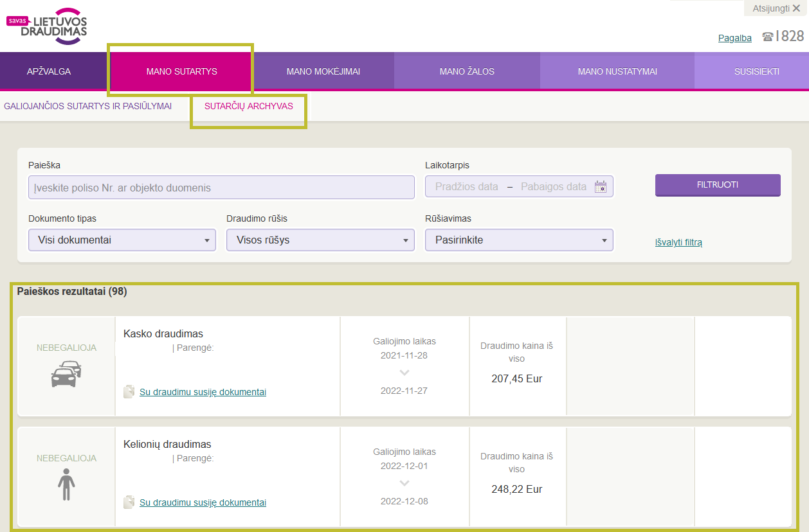Click the 2022-12-08 end date
The height and width of the screenshot is (532, 809).
point(404,501)
